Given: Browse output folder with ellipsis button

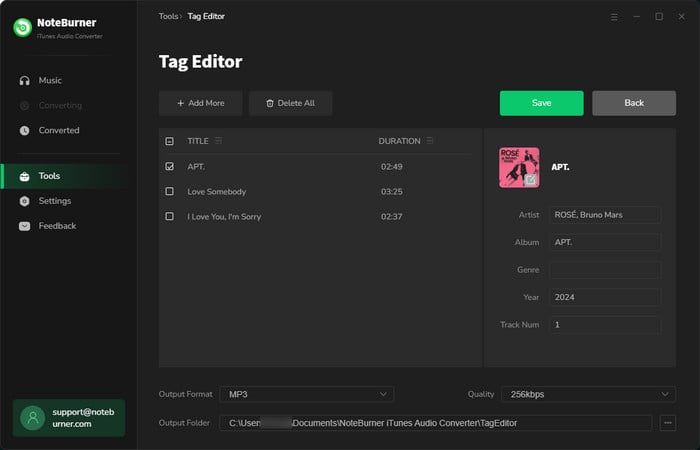Looking at the screenshot, I should pos(668,423).
